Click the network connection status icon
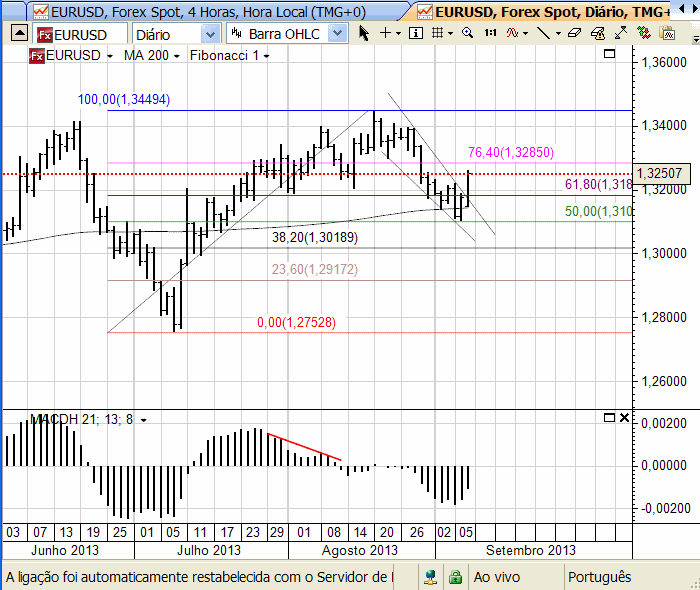 [x=430, y=577]
